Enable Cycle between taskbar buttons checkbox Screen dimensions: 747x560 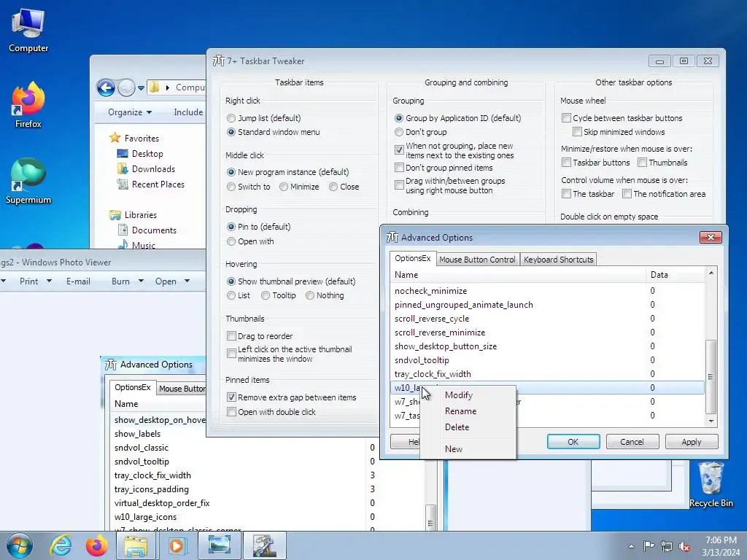[566, 118]
